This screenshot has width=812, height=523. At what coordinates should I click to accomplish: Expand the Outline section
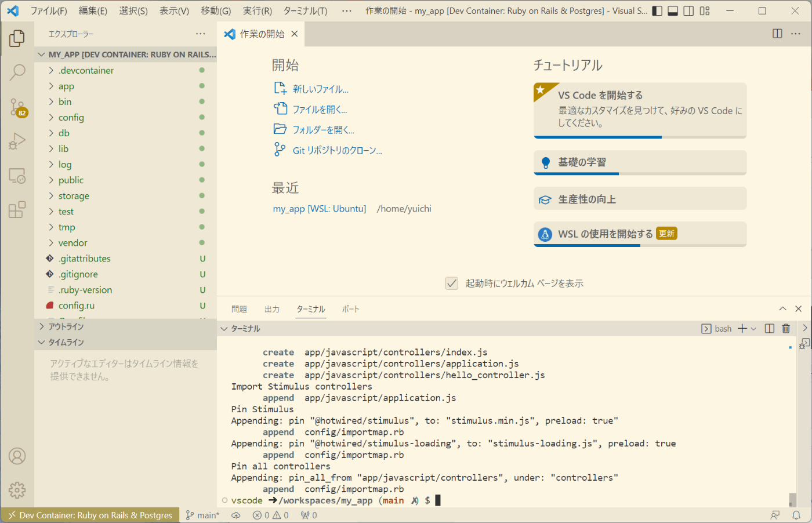coord(125,326)
